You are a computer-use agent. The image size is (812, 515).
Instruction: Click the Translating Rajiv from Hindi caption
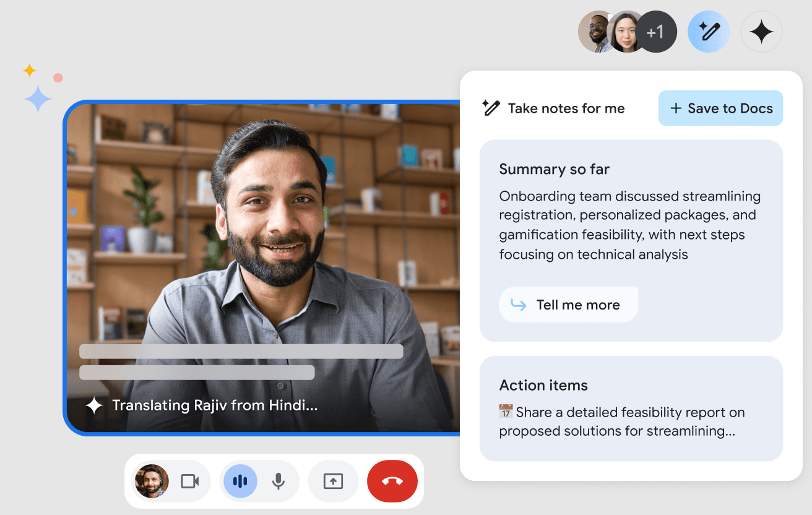(215, 405)
